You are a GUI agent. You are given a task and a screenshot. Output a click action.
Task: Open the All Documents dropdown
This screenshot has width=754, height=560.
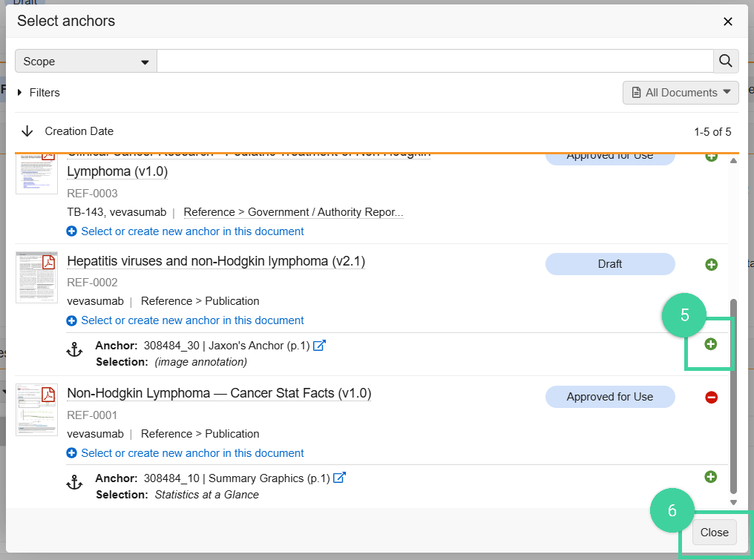tap(679, 92)
